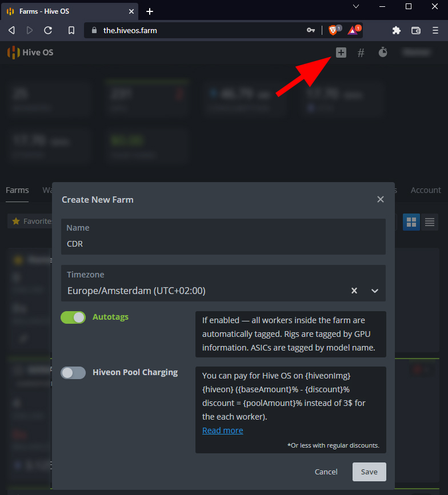
Task: Click the add new farm plus icon
Action: point(341,53)
